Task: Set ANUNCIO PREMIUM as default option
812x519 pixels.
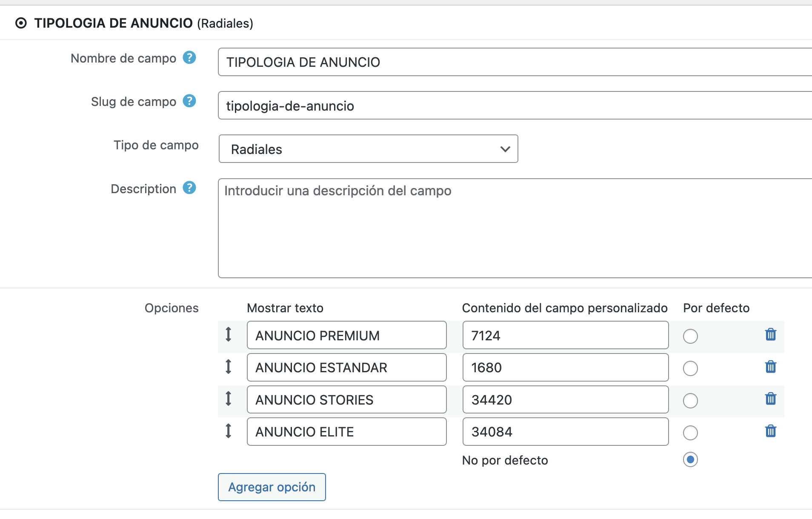Action: (690, 336)
